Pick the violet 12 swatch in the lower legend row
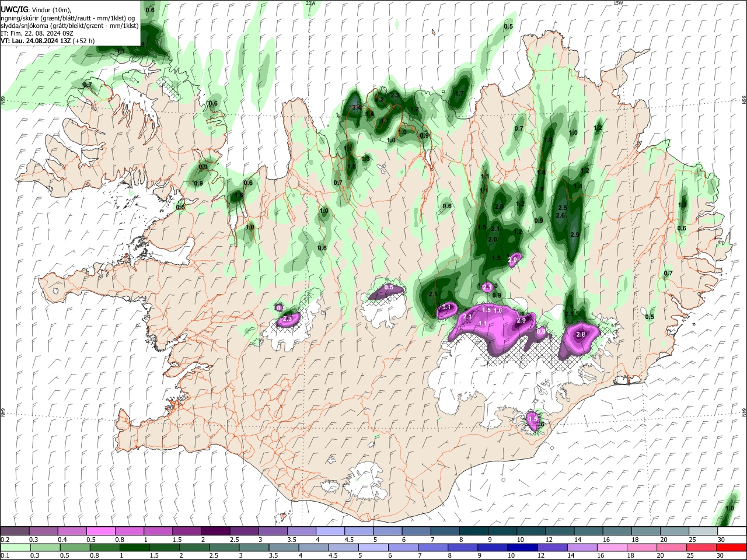747x560 pixels. 553,547
